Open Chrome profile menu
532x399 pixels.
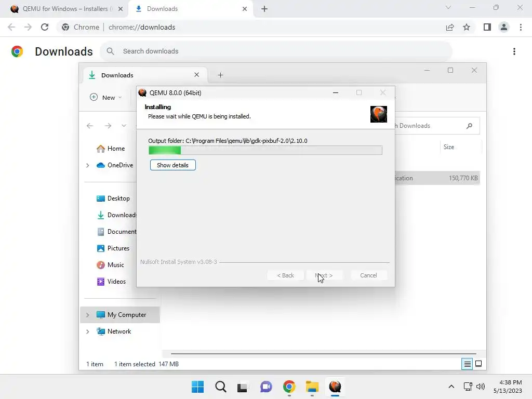click(504, 27)
